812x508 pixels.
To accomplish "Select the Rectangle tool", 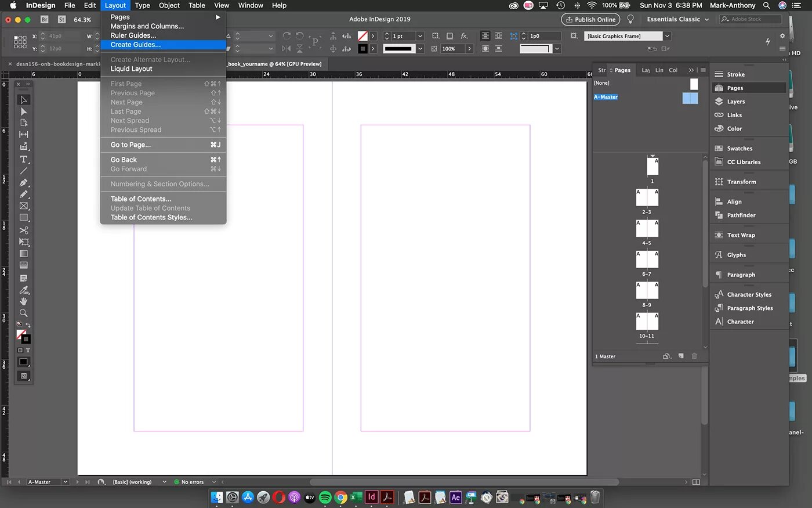I will (x=24, y=218).
